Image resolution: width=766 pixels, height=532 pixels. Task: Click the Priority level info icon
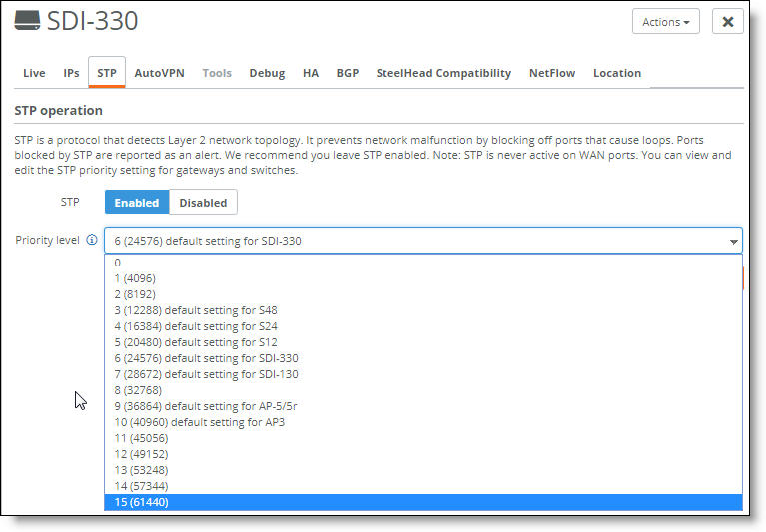92,240
